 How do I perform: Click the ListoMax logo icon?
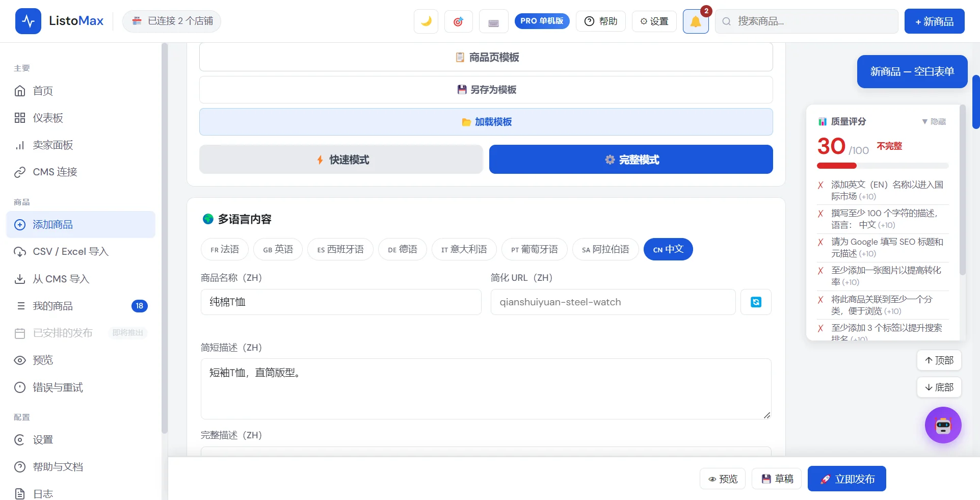click(28, 21)
